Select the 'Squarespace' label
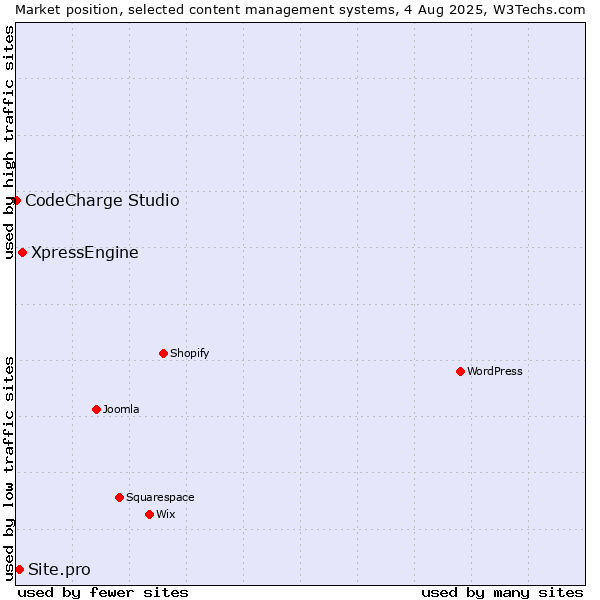Image resolution: width=600 pixels, height=600 pixels. [160, 497]
